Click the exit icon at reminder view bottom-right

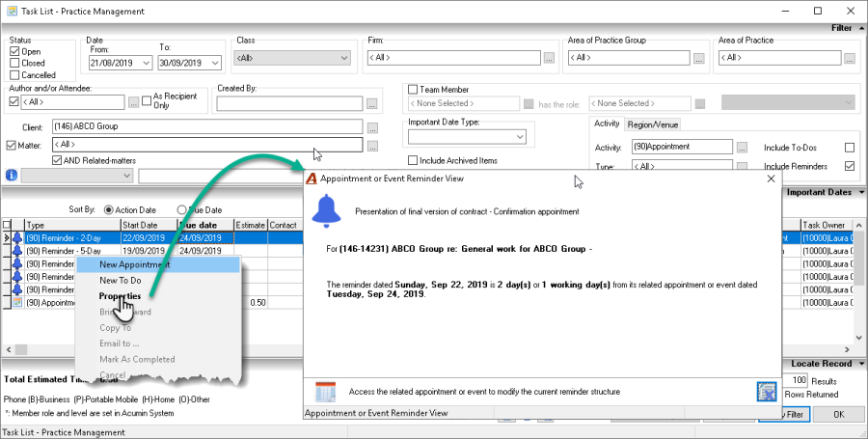coord(767,392)
